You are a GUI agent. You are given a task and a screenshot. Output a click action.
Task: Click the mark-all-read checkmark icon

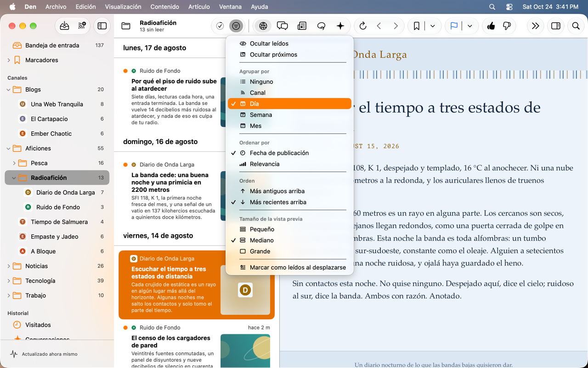coord(220,26)
